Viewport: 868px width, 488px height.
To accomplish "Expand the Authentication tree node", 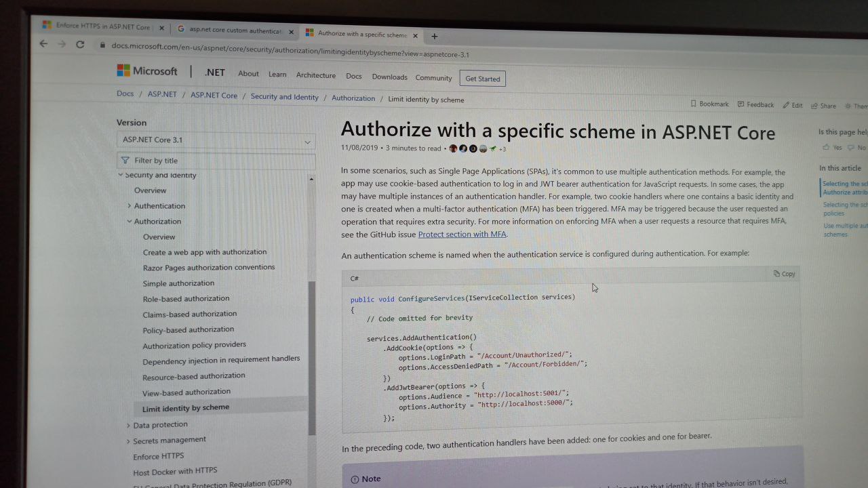I will [129, 205].
